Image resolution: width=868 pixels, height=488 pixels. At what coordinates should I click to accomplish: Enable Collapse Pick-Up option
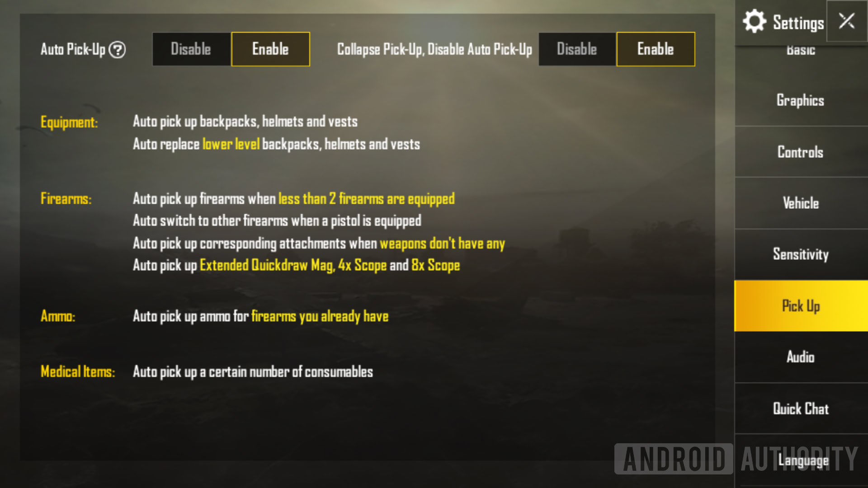654,49
